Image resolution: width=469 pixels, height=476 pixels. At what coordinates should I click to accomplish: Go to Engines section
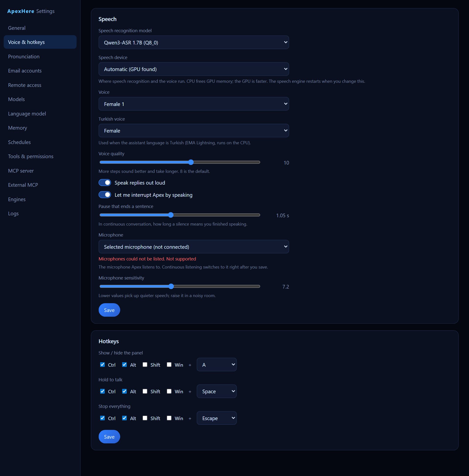[x=40, y=199]
